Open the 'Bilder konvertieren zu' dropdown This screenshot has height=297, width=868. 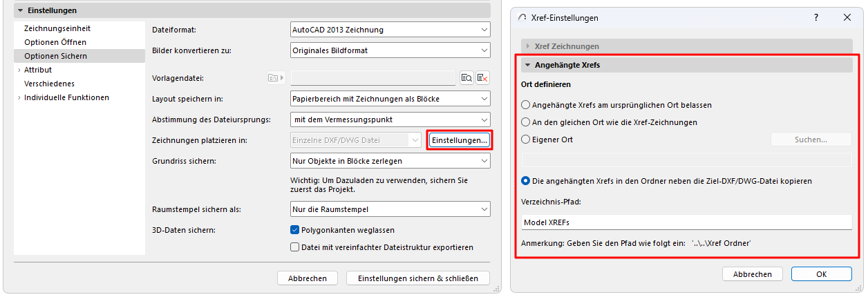click(x=390, y=50)
